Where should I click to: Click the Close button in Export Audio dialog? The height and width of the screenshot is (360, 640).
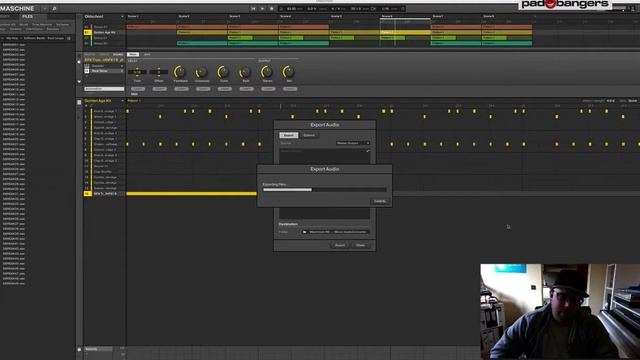pos(360,245)
